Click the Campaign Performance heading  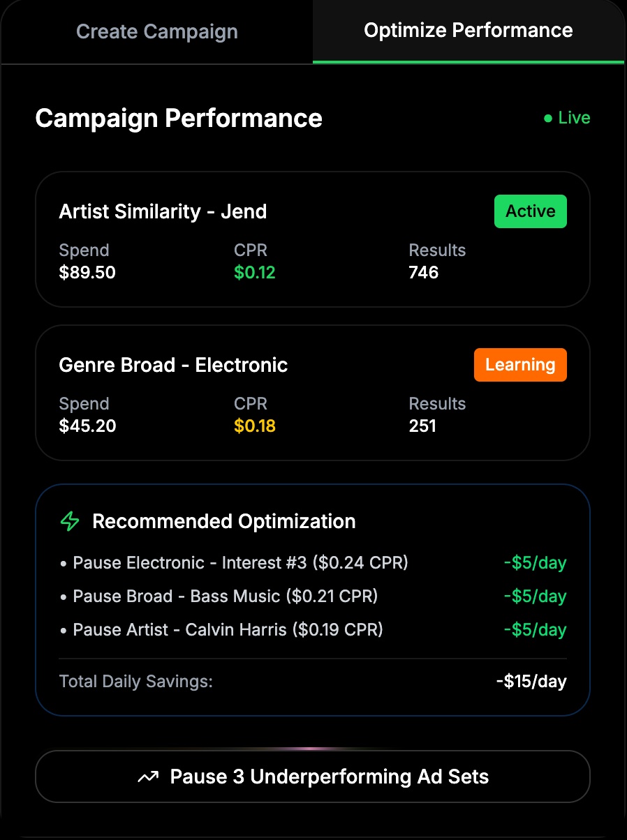pos(179,119)
